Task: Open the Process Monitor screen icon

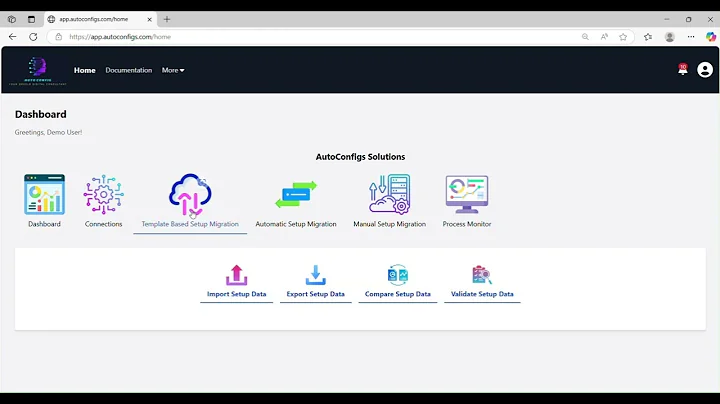Action: 467,194
